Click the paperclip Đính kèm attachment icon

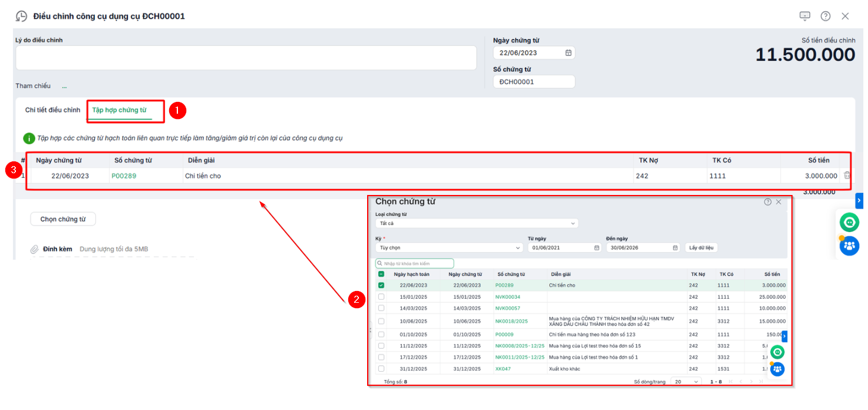[x=35, y=249]
